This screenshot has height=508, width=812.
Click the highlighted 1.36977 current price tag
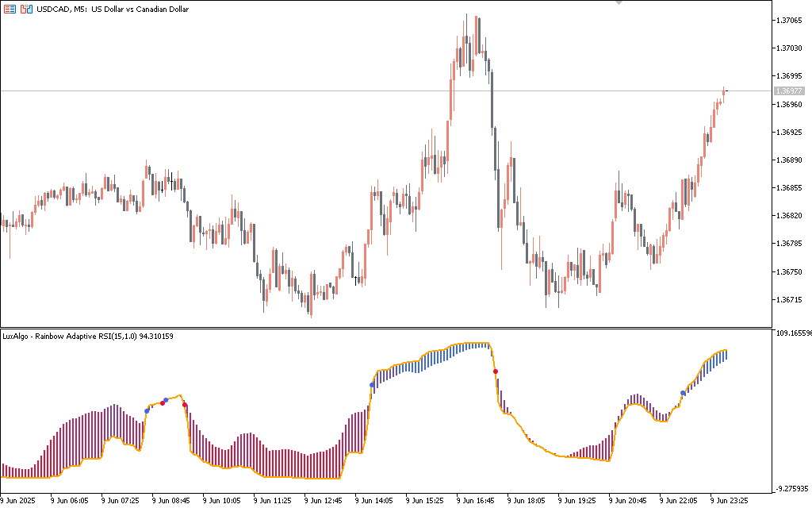[789, 91]
